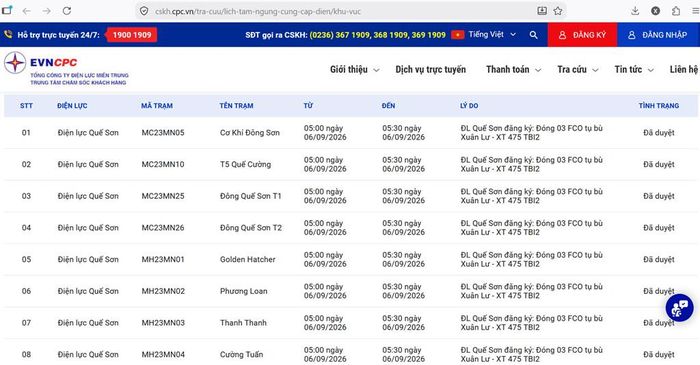Click the phone icon beside Hỗ trợ trực tuyến
The width and height of the screenshot is (700, 365).
[x=8, y=34]
